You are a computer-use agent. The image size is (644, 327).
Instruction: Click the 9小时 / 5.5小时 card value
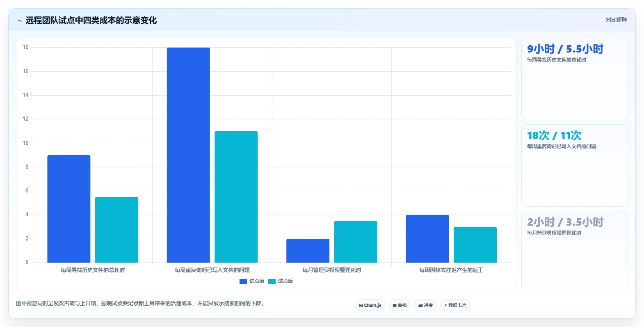click(x=565, y=49)
